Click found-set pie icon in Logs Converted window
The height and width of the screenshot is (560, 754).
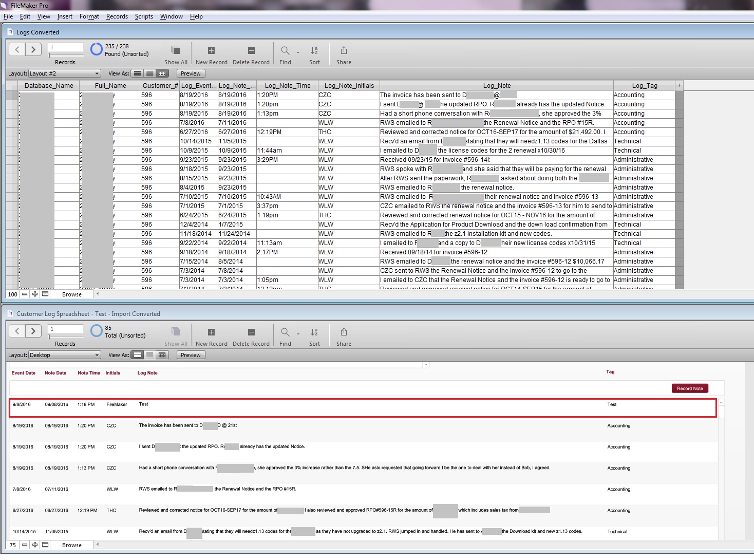tap(97, 49)
